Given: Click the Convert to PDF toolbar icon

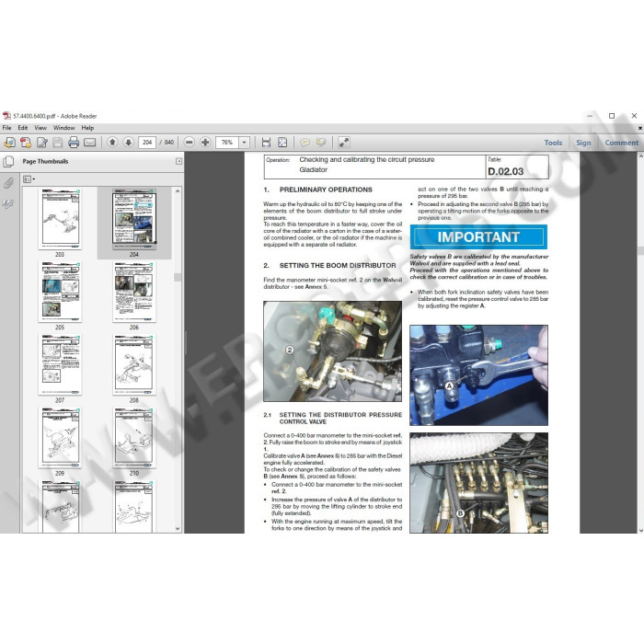Looking at the screenshot, I should 26,143.
